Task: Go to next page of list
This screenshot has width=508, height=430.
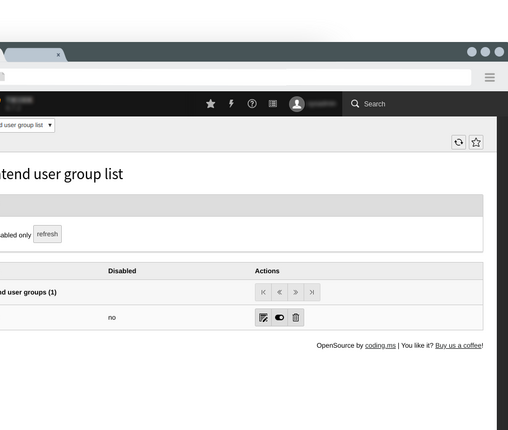Action: [x=296, y=292]
